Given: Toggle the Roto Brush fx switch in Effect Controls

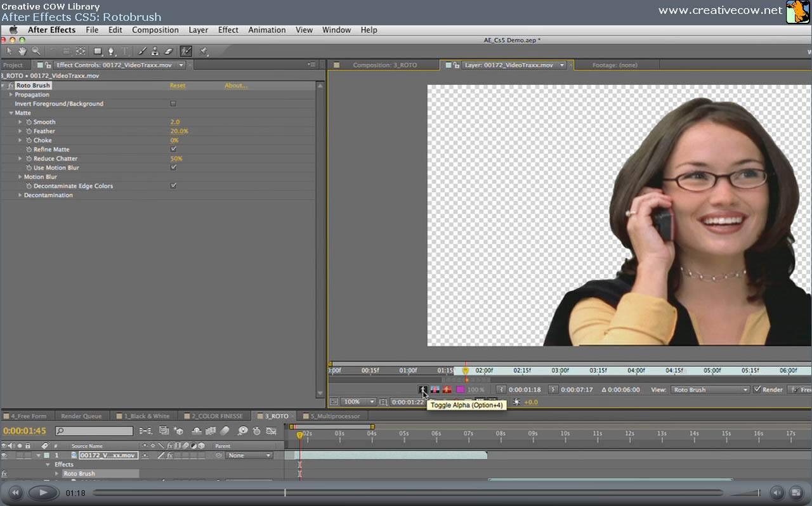Looking at the screenshot, I should (x=11, y=86).
